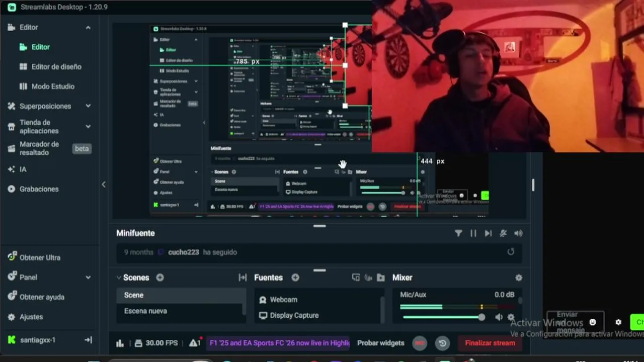The height and width of the screenshot is (362, 644).
Task: Collapse the left sidebar with the arrow
Action: pyautogui.click(x=104, y=185)
